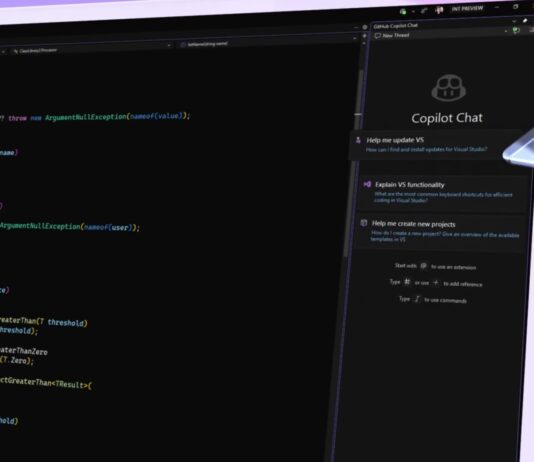Screen dimensions: 534x462
Task: Click the Copilot mascot logo
Action: coord(449,88)
